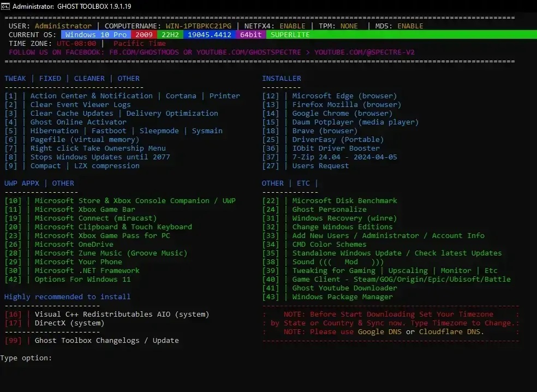
Task: Click the TWEAK section heading
Action: coord(15,79)
